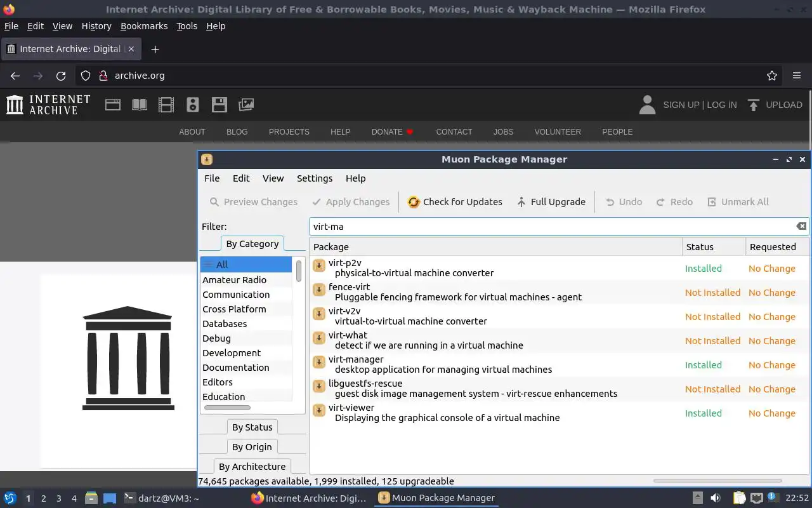Click the libguestfs-rescue package icon

coord(319,385)
